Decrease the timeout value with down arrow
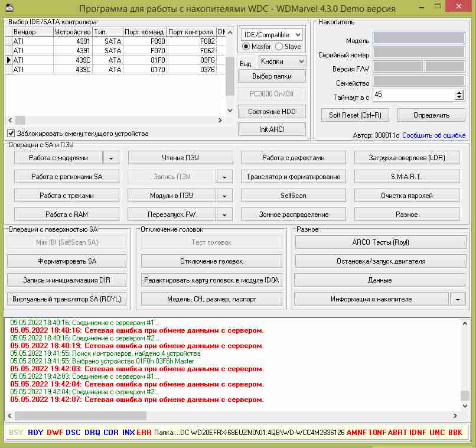This screenshot has height=448, width=476. pos(459,98)
